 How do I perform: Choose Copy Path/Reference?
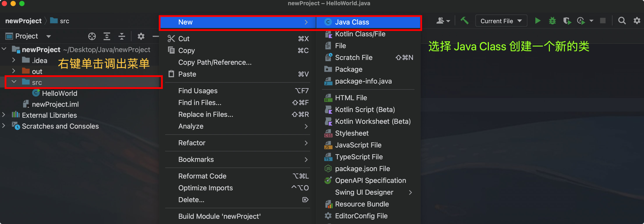(x=238, y=62)
